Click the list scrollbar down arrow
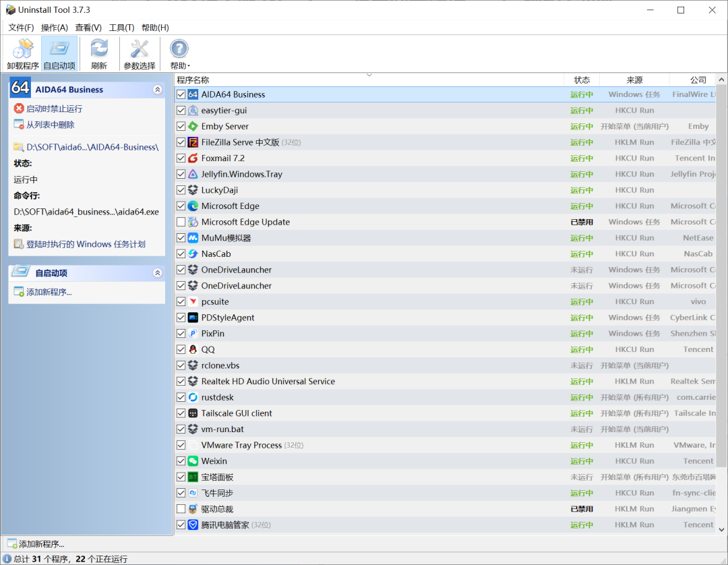The width and height of the screenshot is (728, 565). point(721,529)
